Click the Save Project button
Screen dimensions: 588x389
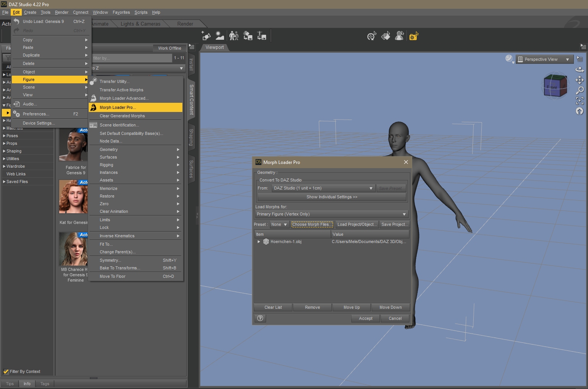click(x=395, y=224)
